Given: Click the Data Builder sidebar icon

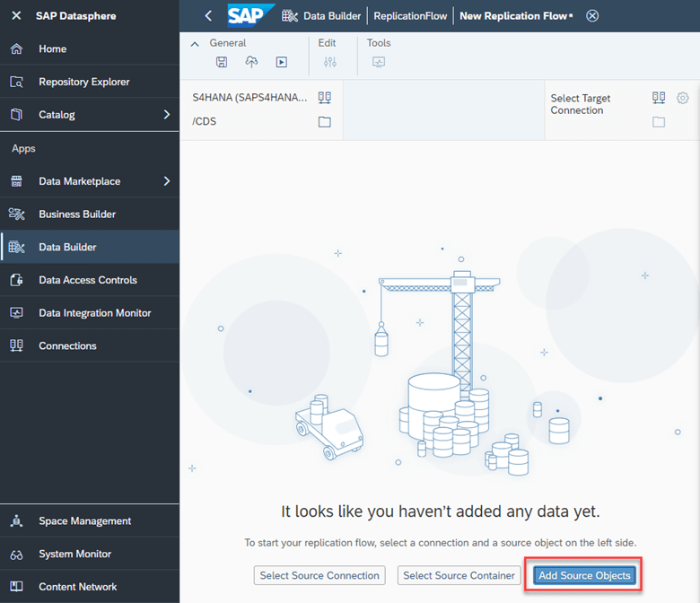Looking at the screenshot, I should [16, 247].
